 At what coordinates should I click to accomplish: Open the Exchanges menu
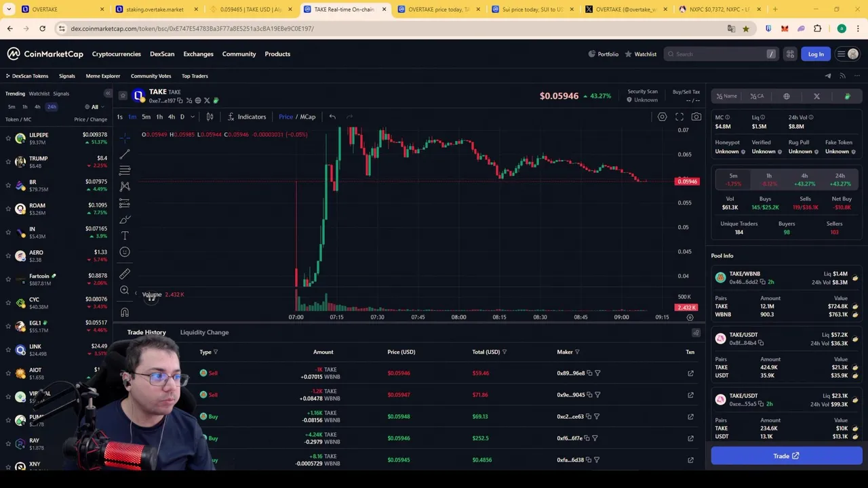click(198, 54)
